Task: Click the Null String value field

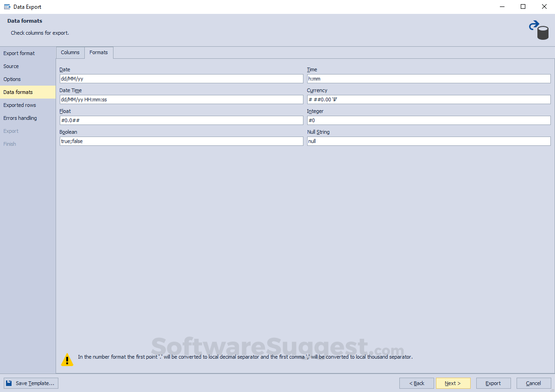Action: (429, 141)
